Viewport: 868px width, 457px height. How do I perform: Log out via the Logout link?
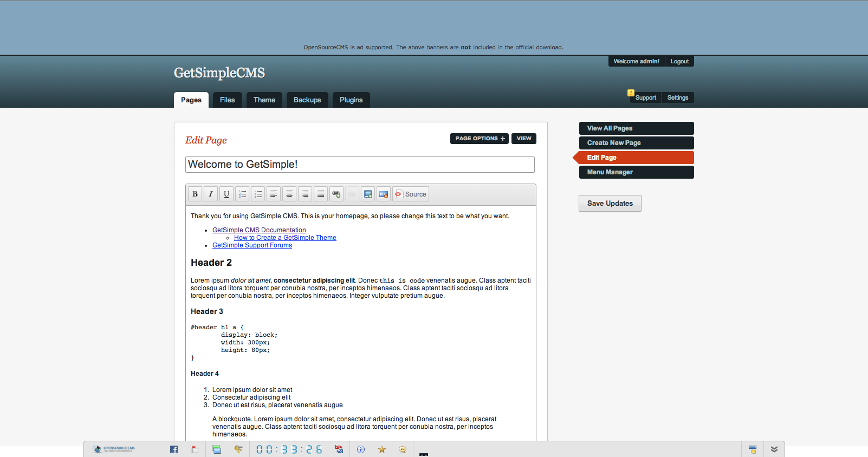[x=679, y=61]
